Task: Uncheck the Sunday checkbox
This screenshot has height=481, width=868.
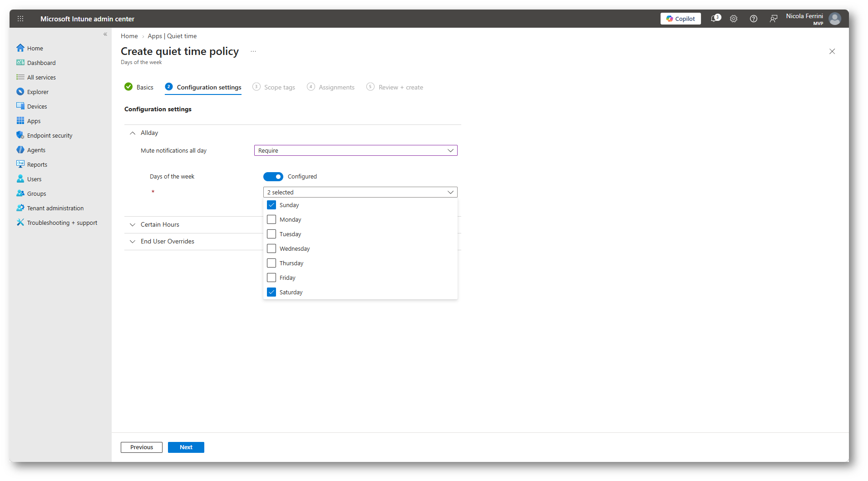Action: pyautogui.click(x=271, y=205)
